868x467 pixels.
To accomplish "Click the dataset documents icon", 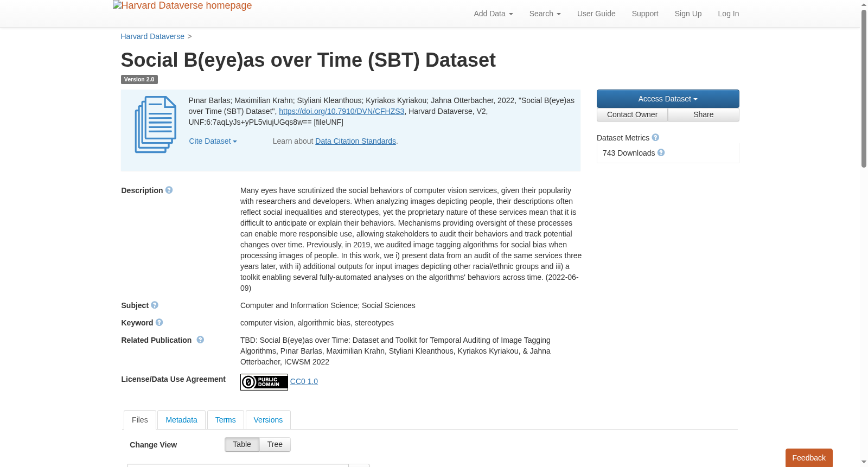I will pyautogui.click(x=156, y=124).
